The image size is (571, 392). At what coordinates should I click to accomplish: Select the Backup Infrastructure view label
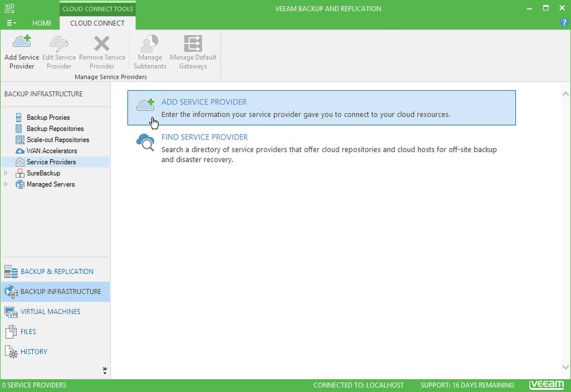(x=61, y=292)
